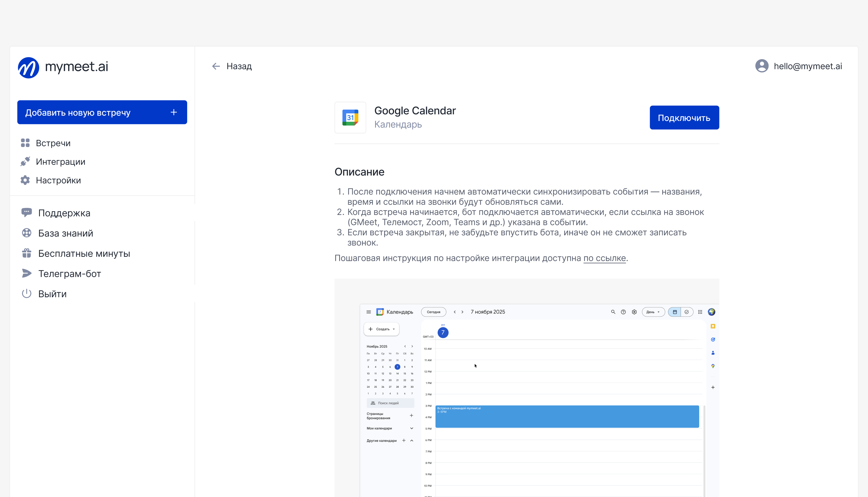Open Настройки settings page
This screenshot has width=868, height=497.
point(58,180)
